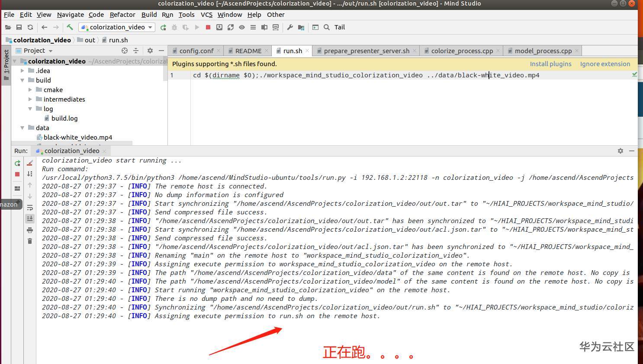Clear the Run console with the trash icon
The width and height of the screenshot is (643, 364).
click(x=30, y=241)
